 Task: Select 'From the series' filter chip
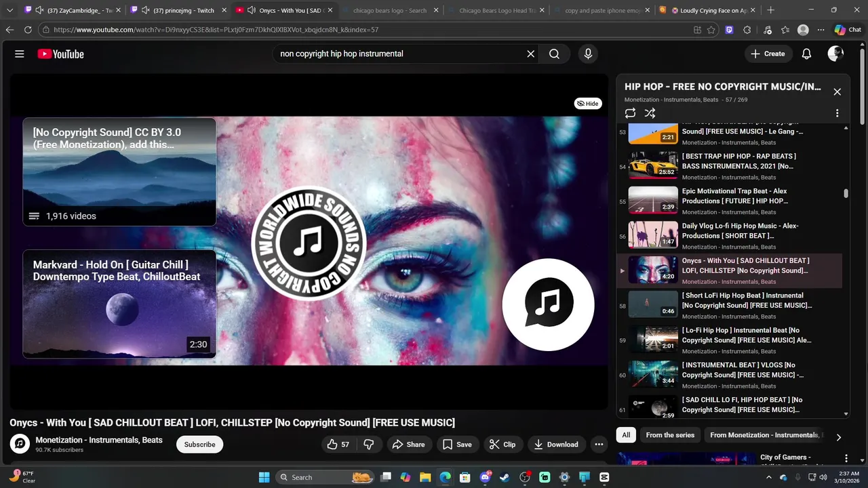670,435
